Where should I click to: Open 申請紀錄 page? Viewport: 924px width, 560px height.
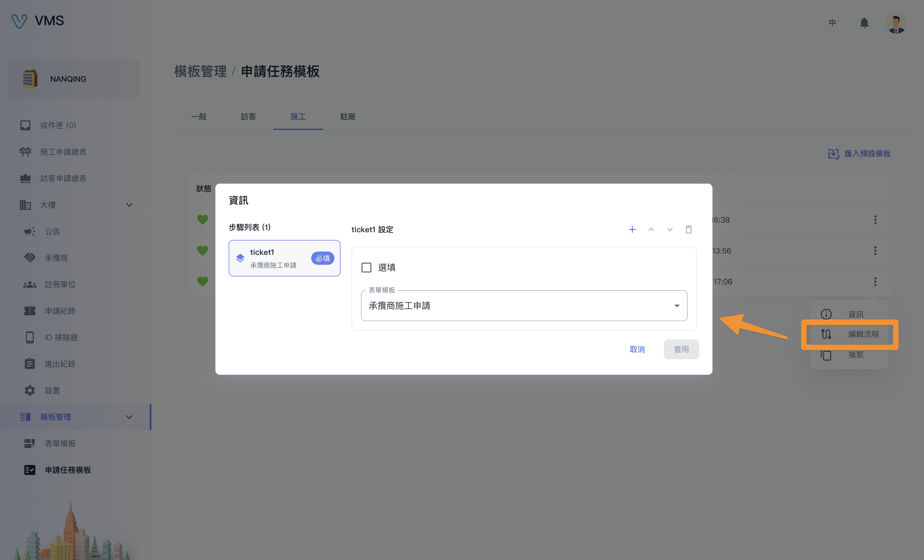tap(75, 311)
